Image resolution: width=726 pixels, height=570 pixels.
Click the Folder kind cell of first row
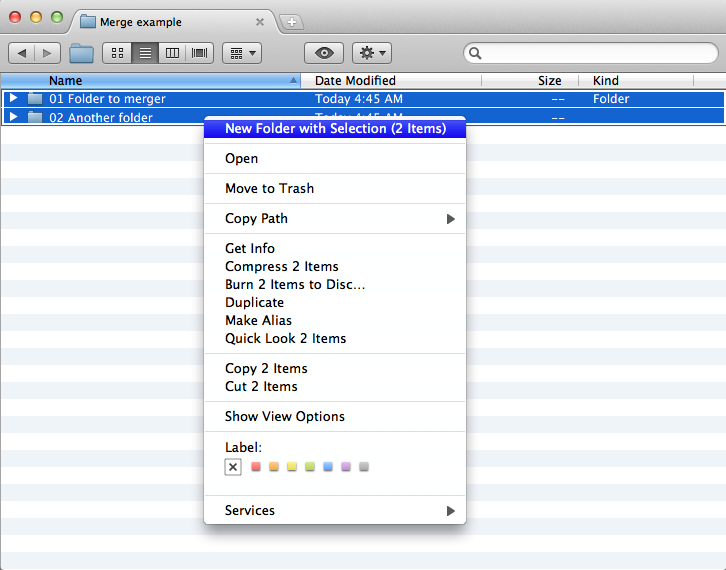611,99
